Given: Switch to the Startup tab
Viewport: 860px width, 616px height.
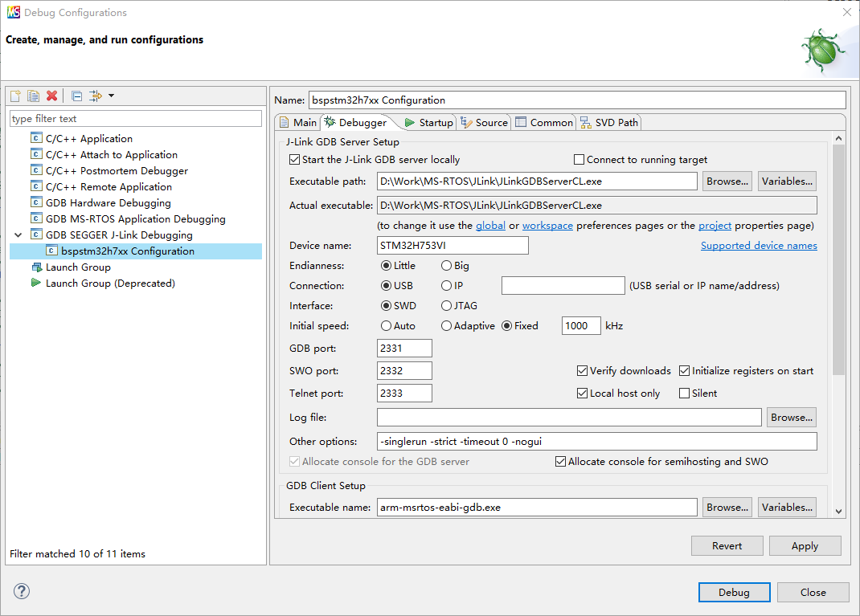Looking at the screenshot, I should click(429, 123).
